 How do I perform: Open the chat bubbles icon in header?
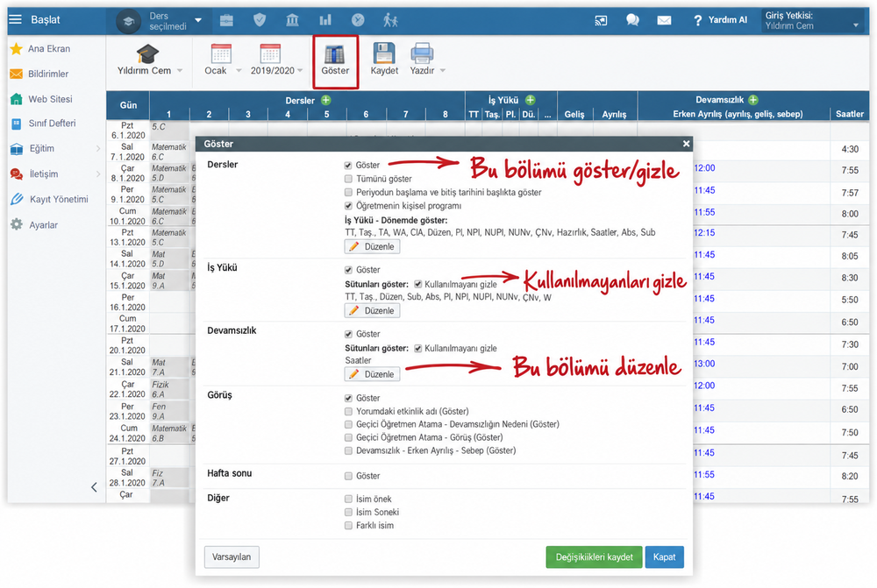(x=632, y=20)
